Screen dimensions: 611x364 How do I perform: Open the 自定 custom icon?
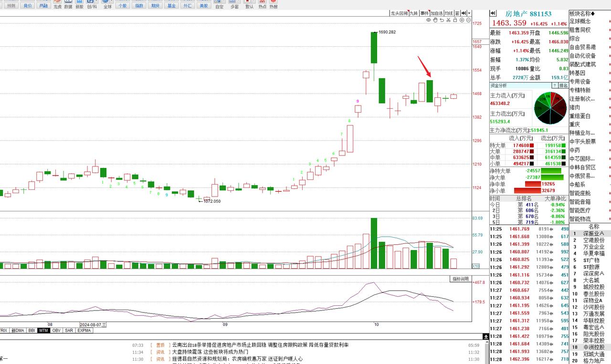point(219,4)
